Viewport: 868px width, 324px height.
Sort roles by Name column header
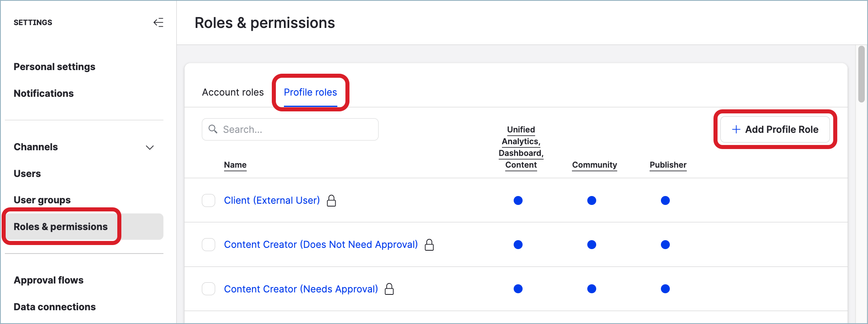[235, 165]
